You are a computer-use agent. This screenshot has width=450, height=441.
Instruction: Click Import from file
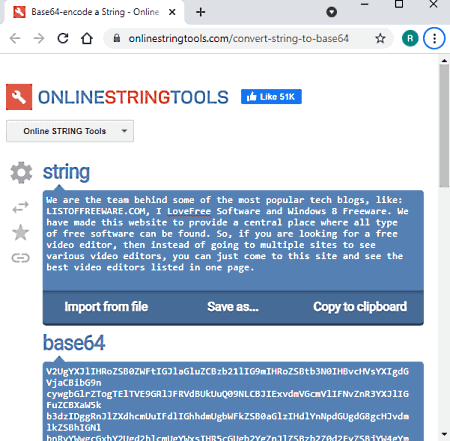[106, 307]
